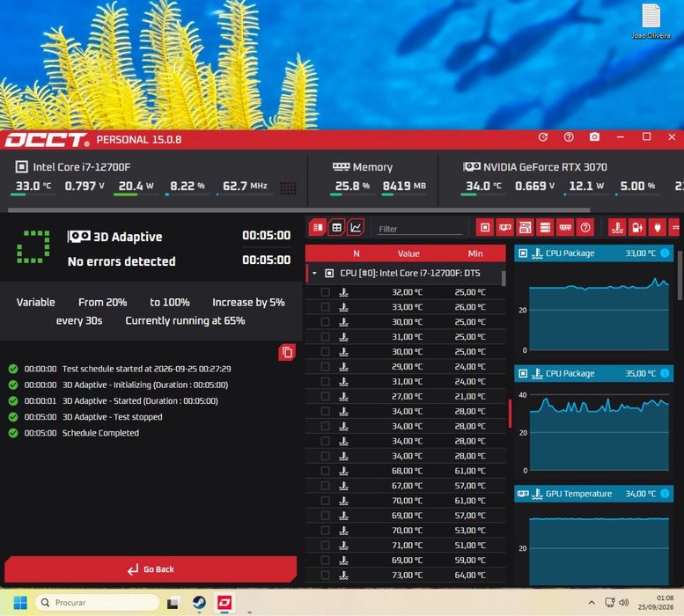Click the GPU Temperature graph header
Screen dimensions: 684x616
click(x=593, y=494)
